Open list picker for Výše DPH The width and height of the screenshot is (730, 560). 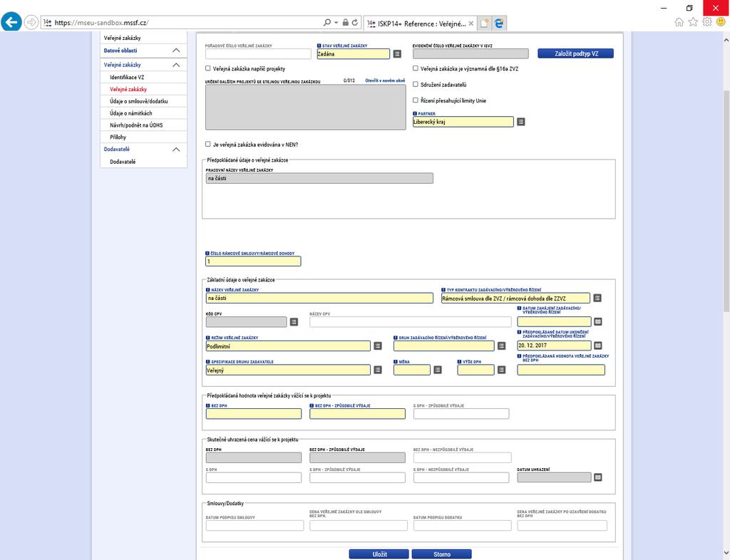click(501, 370)
